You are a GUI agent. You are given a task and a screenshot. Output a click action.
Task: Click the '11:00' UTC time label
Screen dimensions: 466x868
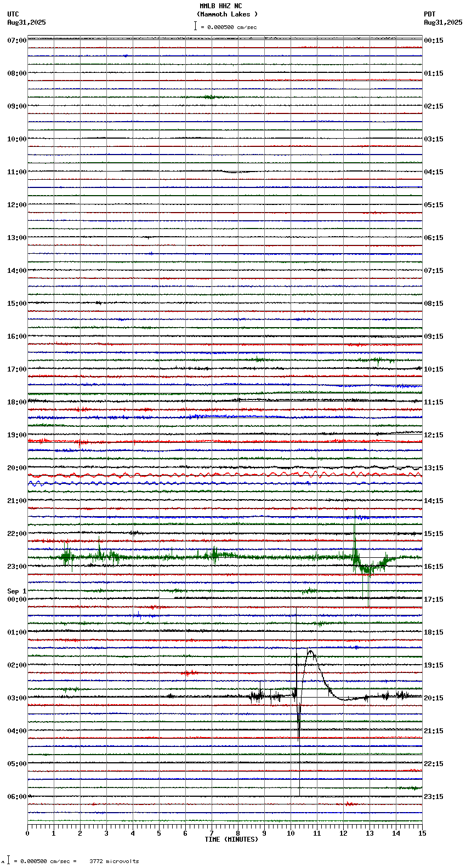coord(17,172)
